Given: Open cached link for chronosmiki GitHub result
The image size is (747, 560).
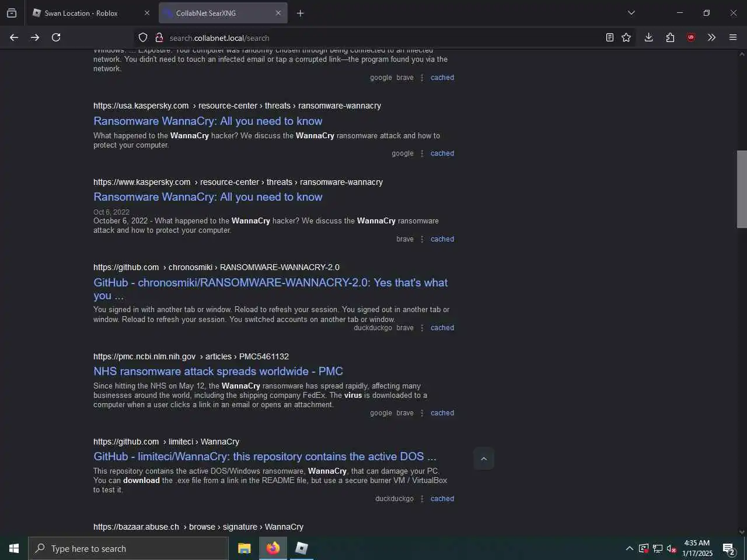Looking at the screenshot, I should point(442,328).
